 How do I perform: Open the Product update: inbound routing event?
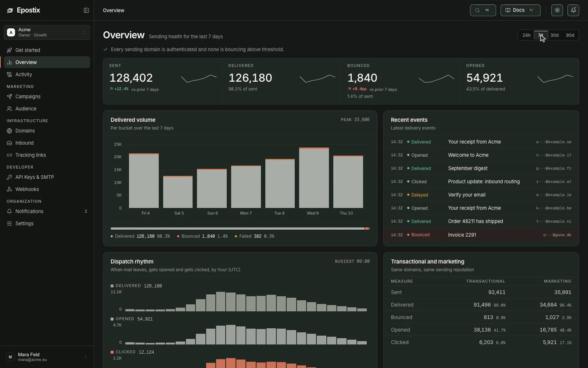pos(481,181)
